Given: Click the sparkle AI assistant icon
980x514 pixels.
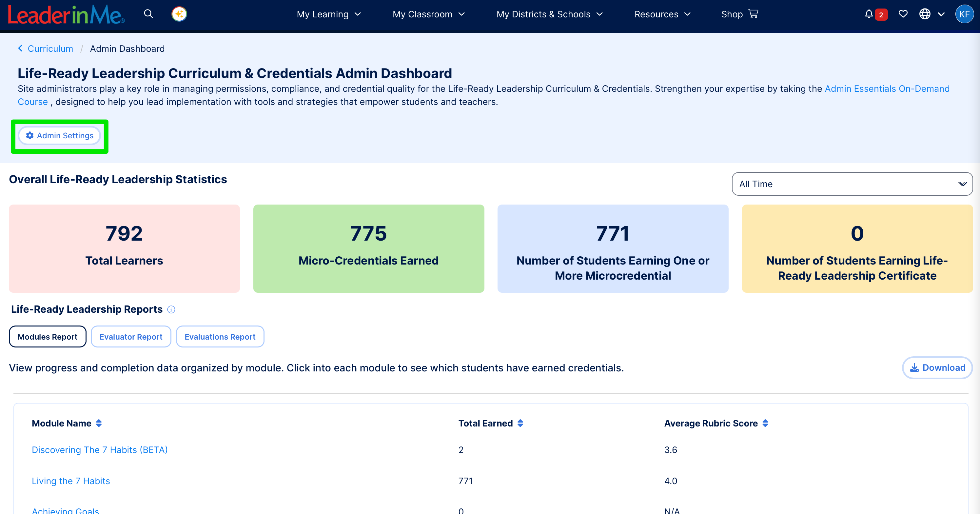Looking at the screenshot, I should click(x=179, y=14).
